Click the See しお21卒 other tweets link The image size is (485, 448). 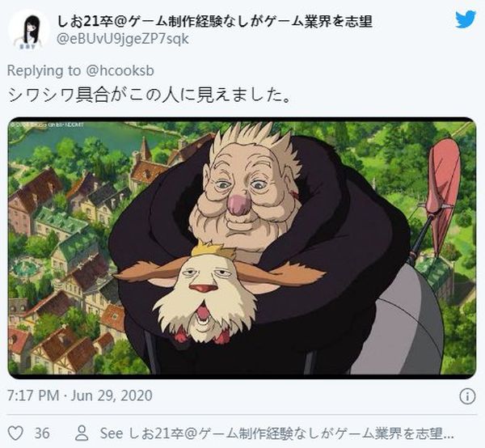pos(276,433)
